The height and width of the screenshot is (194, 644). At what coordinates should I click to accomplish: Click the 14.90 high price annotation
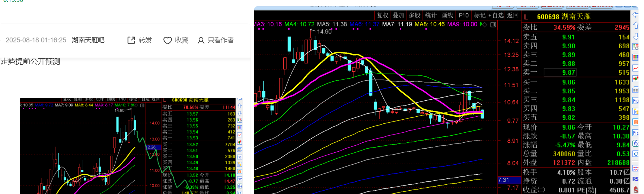tap(324, 32)
